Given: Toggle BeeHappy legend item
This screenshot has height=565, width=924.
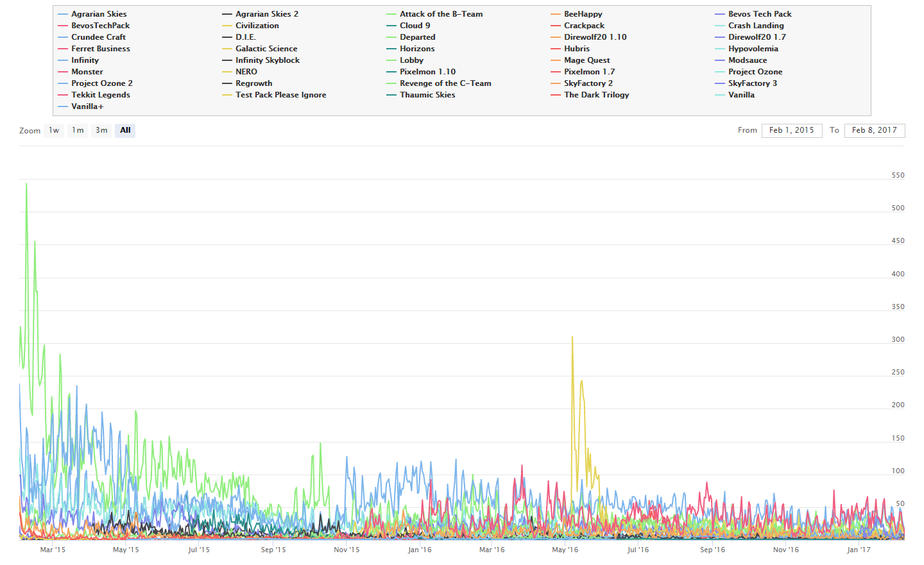Looking at the screenshot, I should tap(576, 14).
